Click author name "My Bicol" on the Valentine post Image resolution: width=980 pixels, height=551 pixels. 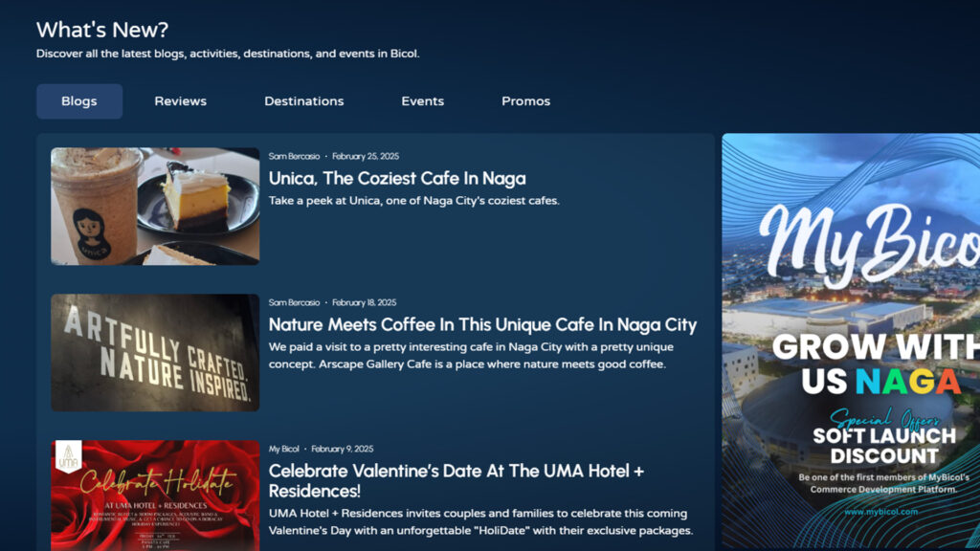pyautogui.click(x=283, y=449)
